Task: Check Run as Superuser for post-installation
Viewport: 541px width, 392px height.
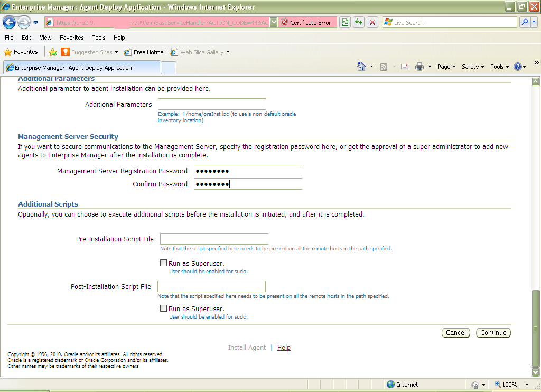Action: click(x=164, y=309)
